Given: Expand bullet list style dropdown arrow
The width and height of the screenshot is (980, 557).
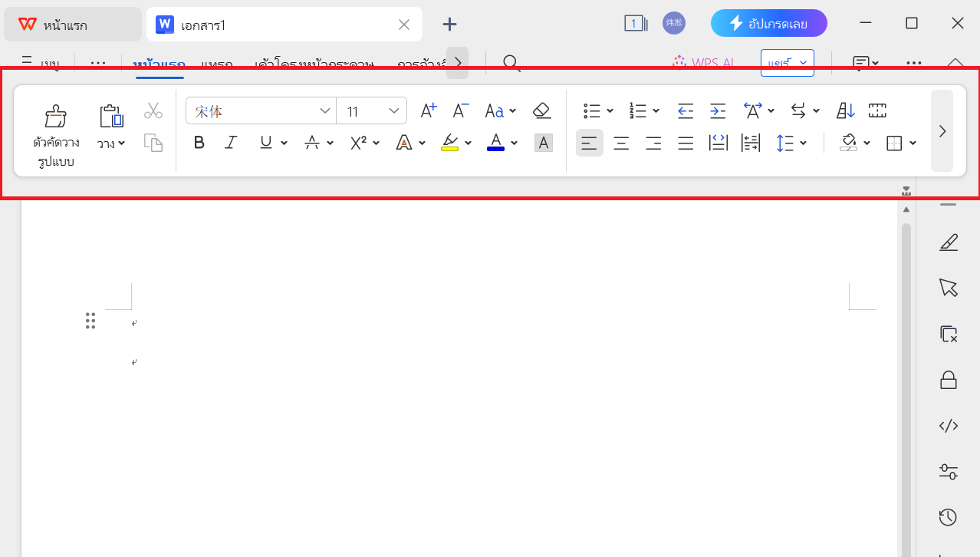Looking at the screenshot, I should [x=610, y=111].
